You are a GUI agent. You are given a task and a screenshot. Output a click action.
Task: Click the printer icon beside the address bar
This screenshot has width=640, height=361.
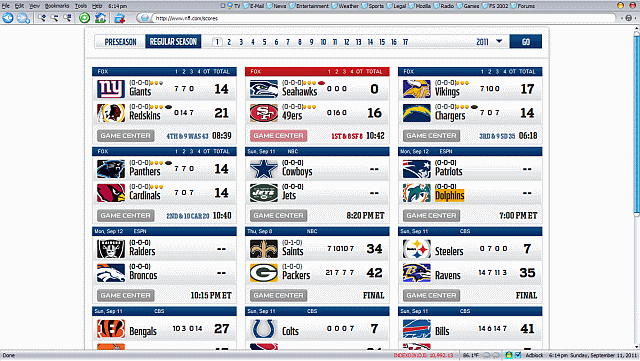coord(629,18)
